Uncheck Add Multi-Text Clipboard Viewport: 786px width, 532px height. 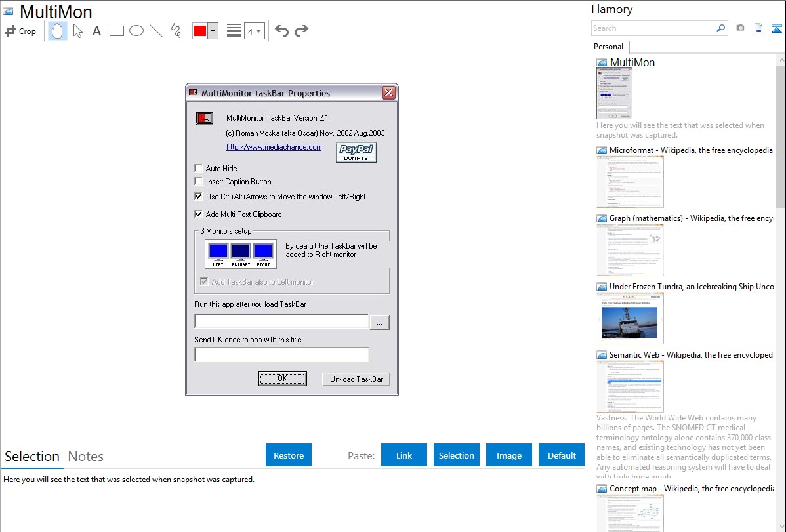point(199,215)
